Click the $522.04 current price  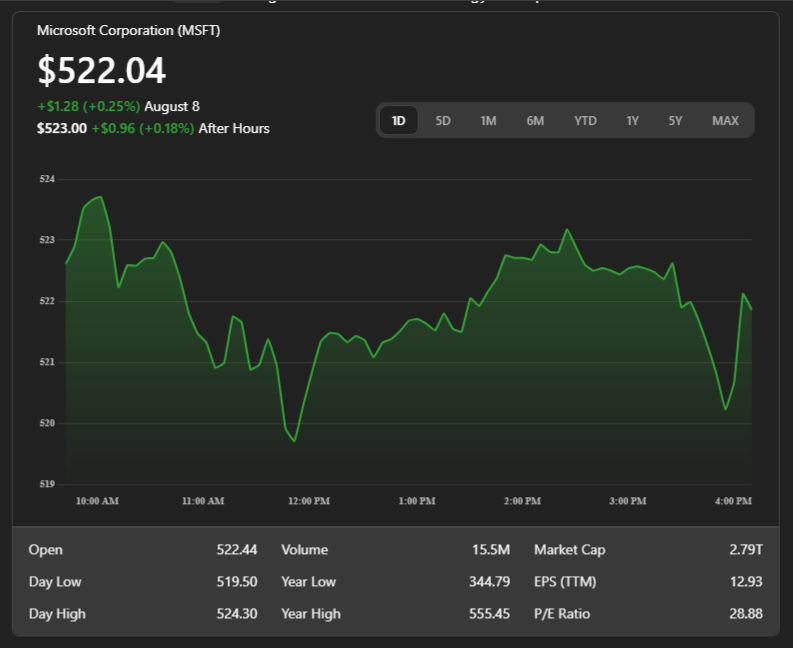pos(101,71)
